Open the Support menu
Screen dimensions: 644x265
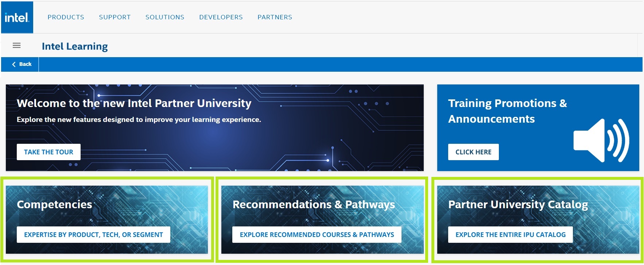pos(115,17)
